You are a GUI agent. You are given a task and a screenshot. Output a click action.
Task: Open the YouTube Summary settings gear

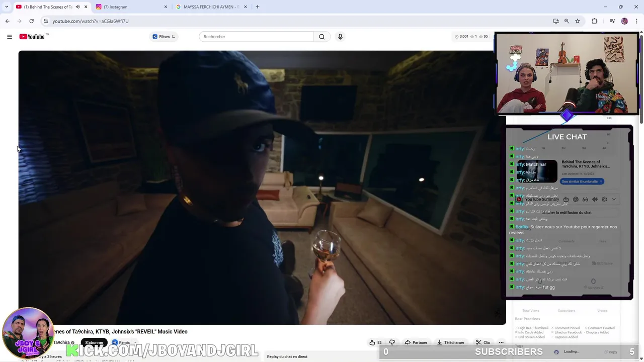tap(604, 200)
